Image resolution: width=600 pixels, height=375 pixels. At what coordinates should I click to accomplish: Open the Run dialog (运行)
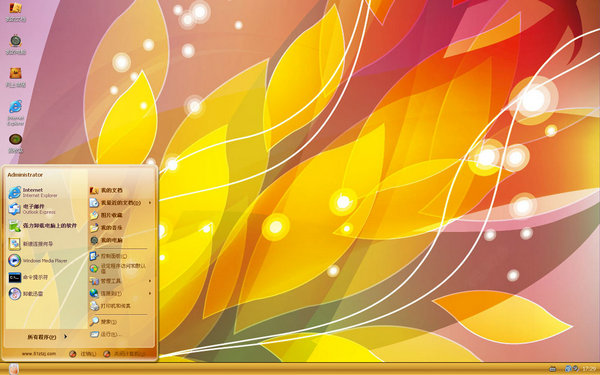105,334
